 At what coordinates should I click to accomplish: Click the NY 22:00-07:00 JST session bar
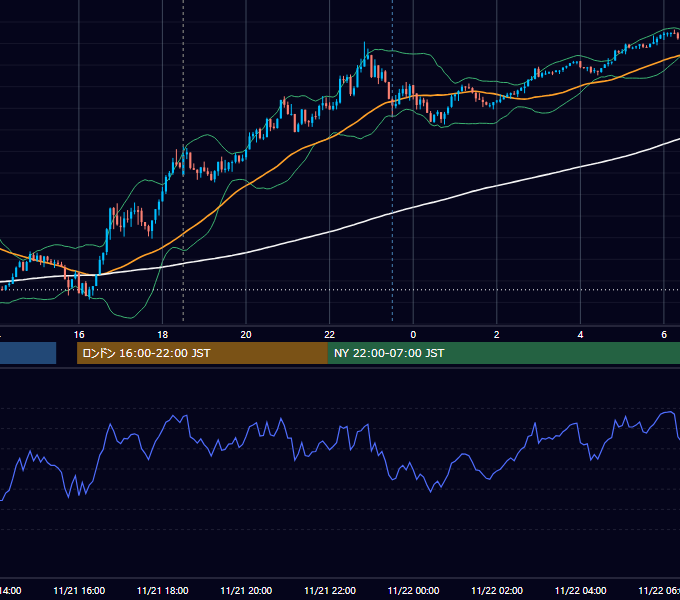503,353
